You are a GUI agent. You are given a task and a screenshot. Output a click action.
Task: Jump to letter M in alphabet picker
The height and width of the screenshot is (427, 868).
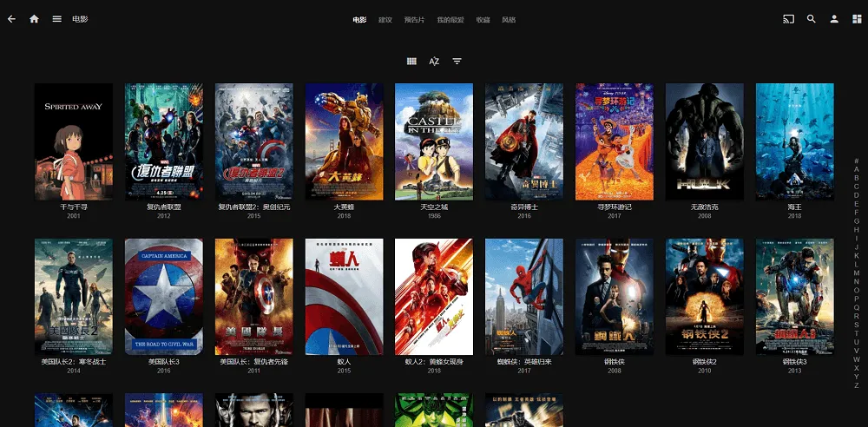[857, 273]
